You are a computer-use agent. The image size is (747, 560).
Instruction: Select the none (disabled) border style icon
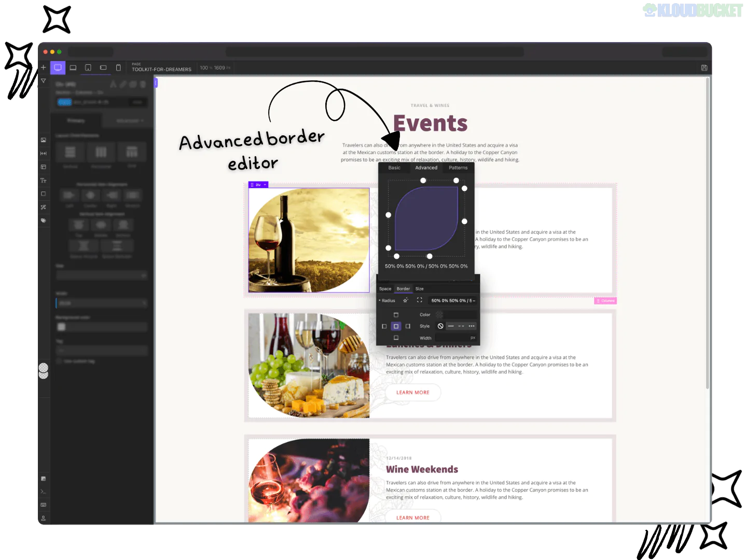coord(440,326)
